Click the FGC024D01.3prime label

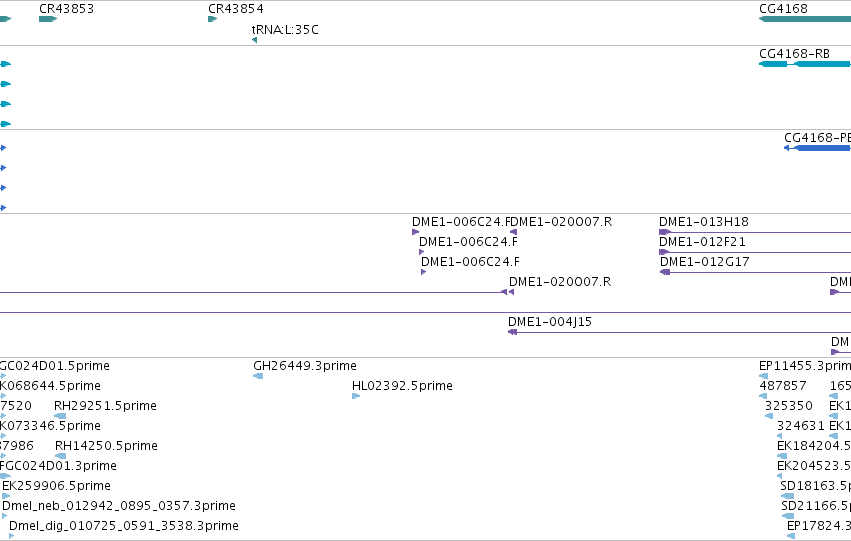(x=58, y=466)
